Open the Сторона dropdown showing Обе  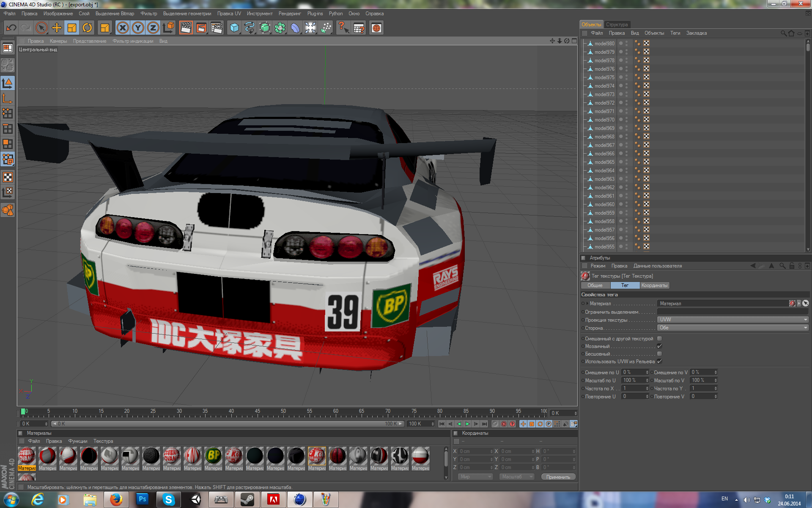[733, 328]
